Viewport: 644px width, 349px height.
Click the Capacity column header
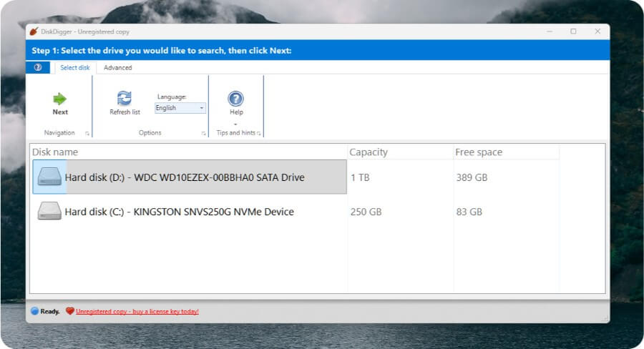click(369, 152)
